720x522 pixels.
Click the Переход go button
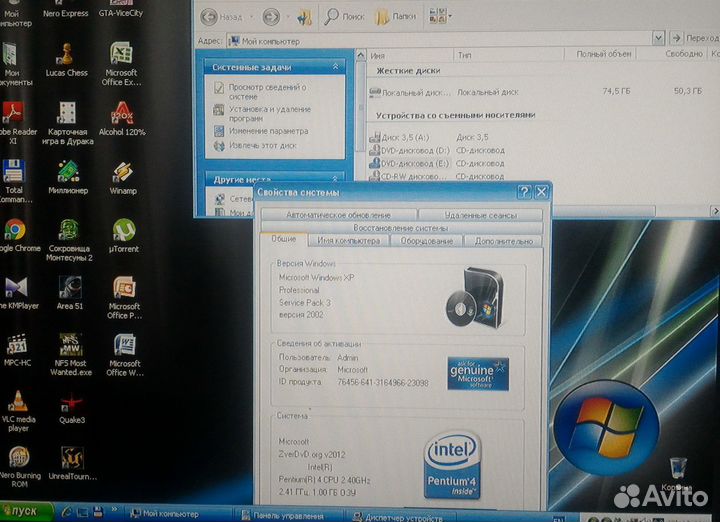[x=695, y=38]
